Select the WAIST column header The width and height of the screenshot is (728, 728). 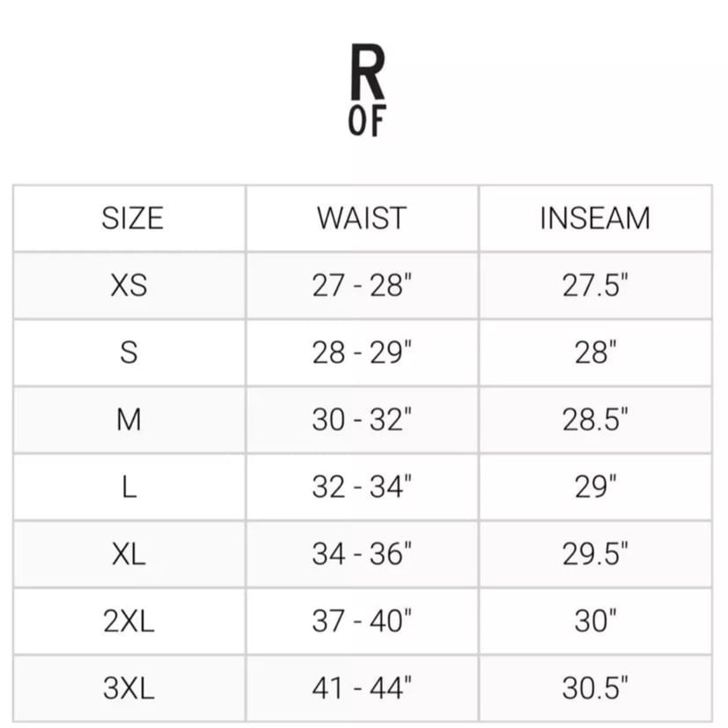tap(362, 217)
